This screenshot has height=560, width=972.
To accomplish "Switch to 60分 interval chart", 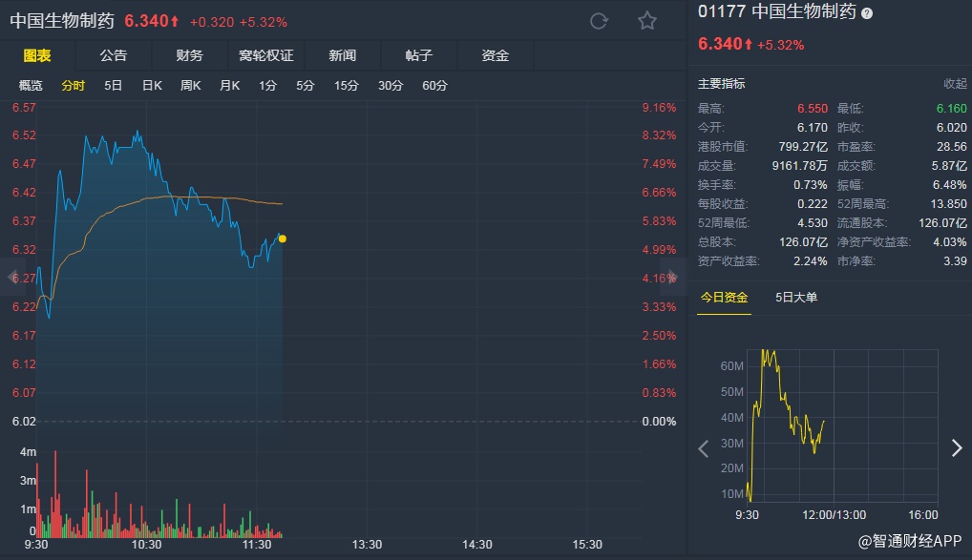I will [x=434, y=86].
